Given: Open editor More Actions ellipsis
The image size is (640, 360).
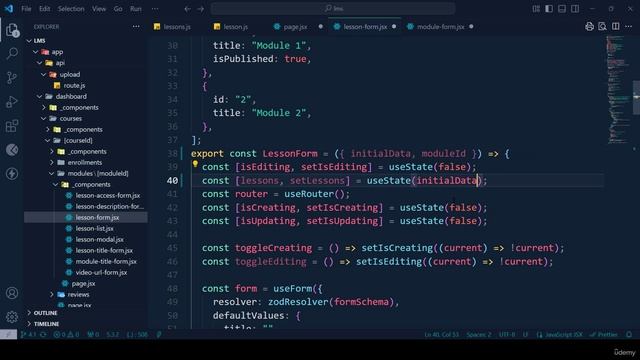Looking at the screenshot, I should tap(629, 27).
